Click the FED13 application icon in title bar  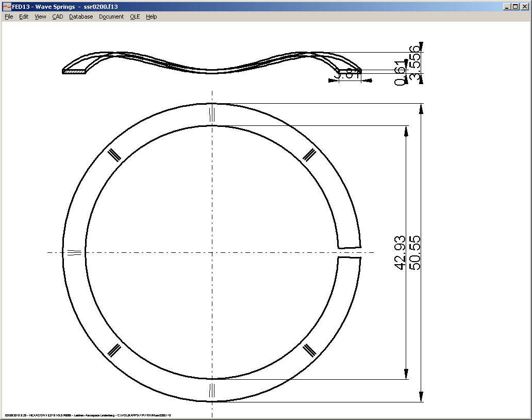click(x=7, y=7)
